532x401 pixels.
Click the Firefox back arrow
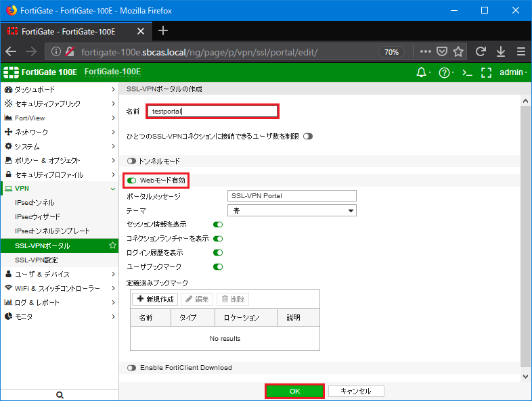pos(11,51)
